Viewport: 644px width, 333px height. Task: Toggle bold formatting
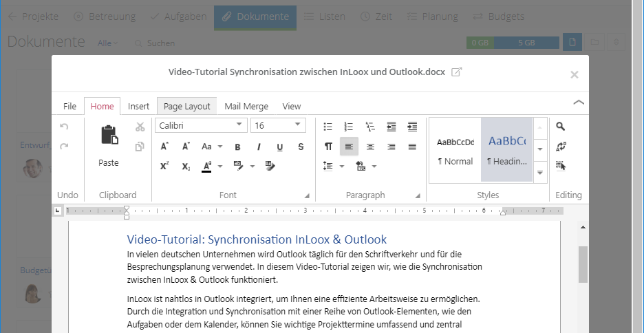pyautogui.click(x=237, y=147)
